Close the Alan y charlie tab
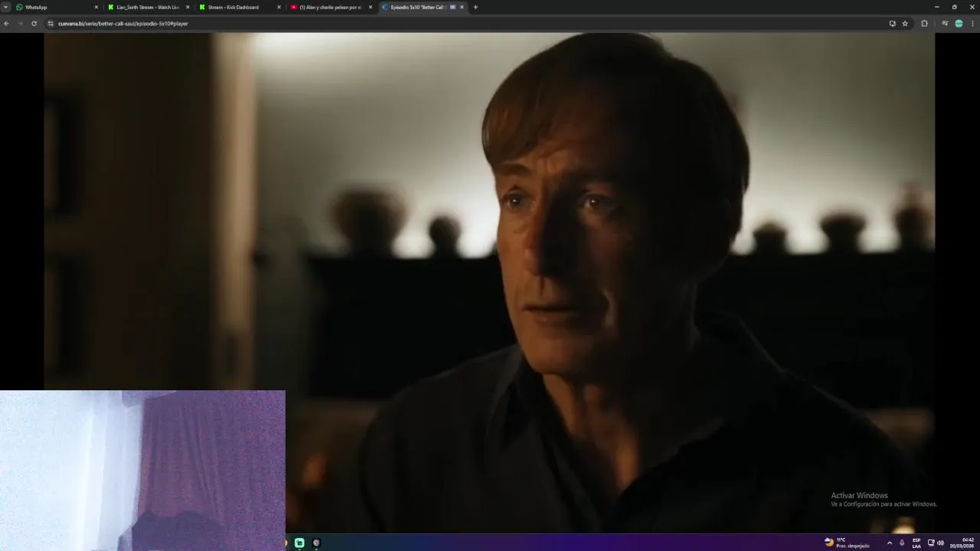The image size is (980, 551). pyautogui.click(x=371, y=7)
